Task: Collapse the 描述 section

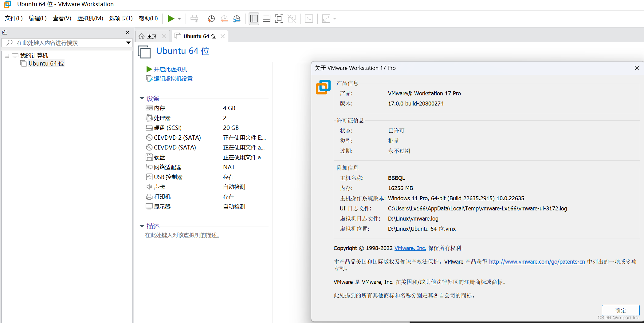Action: click(142, 226)
